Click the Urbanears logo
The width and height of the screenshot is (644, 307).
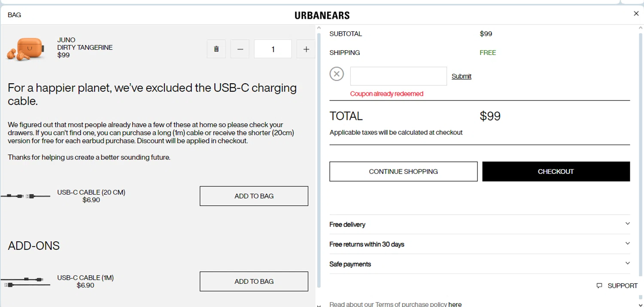click(x=322, y=15)
